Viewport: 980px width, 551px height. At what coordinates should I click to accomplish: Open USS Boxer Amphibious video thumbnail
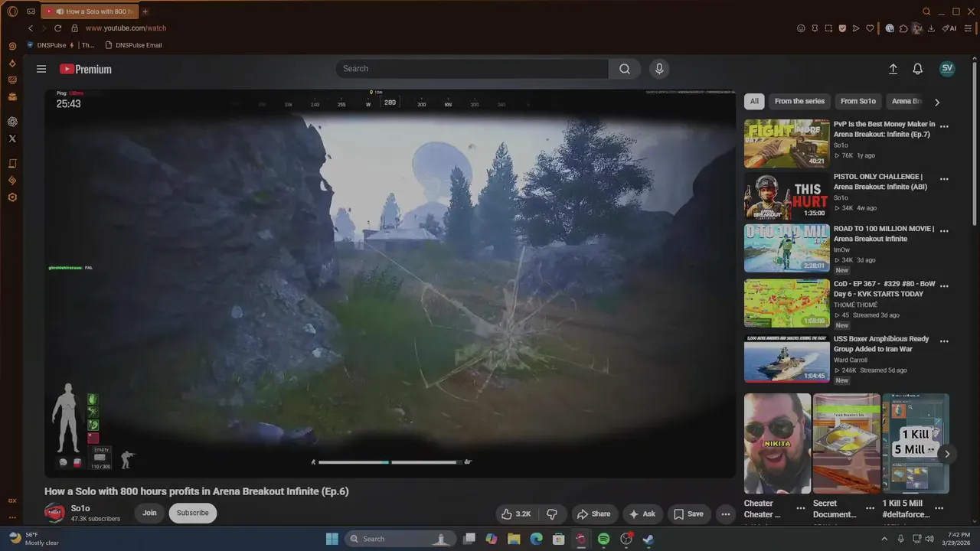786,358
